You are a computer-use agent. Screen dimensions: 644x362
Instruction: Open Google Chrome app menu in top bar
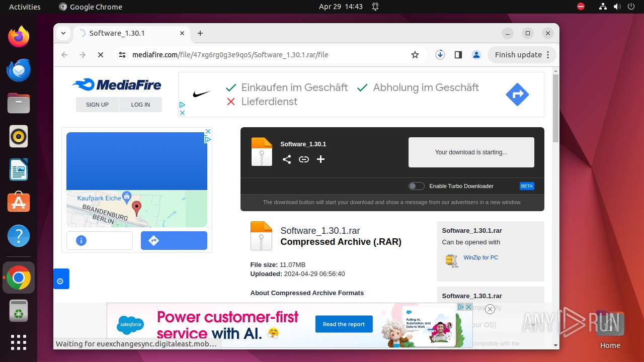91,7
